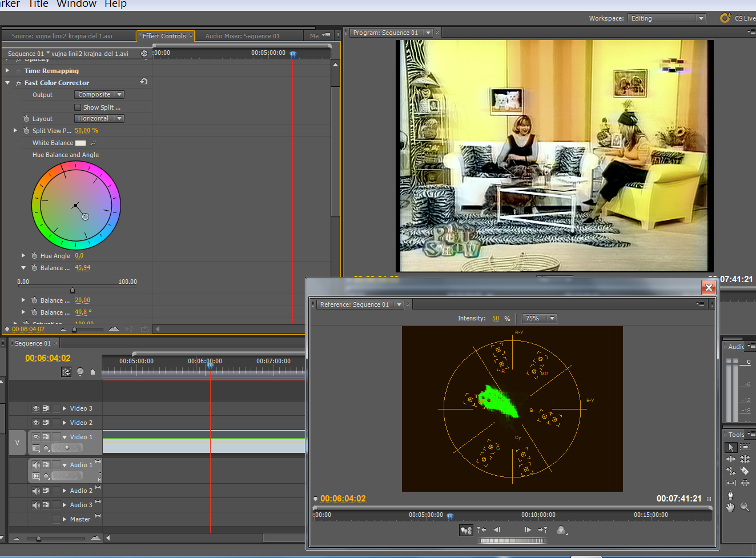The height and width of the screenshot is (558, 756).
Task: Open the Output Composite dropdown
Action: tap(99, 95)
